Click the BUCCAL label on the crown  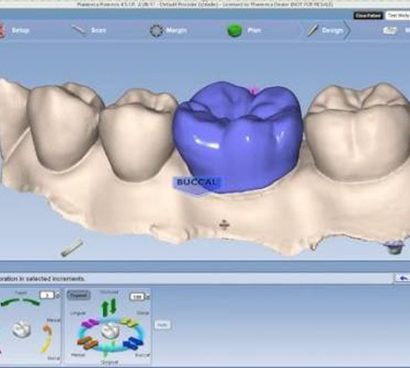(196, 182)
